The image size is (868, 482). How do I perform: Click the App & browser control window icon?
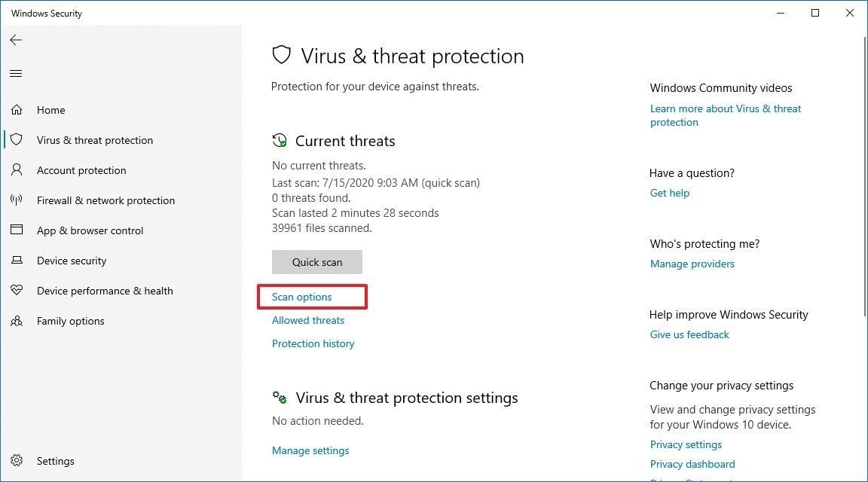pyautogui.click(x=17, y=230)
